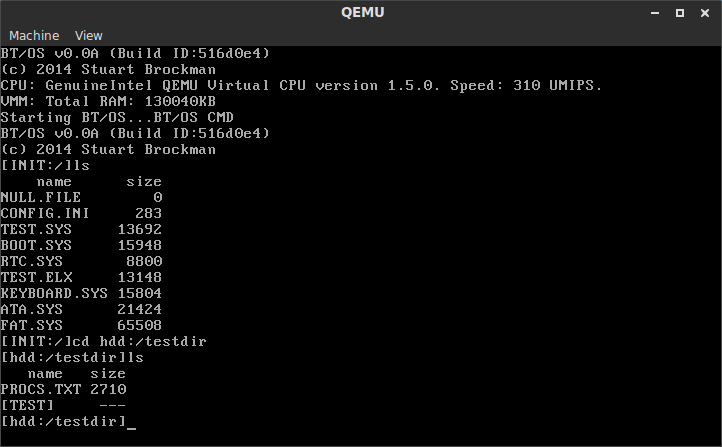
Task: Click the TEST.ELX file entry
Action: (x=36, y=278)
